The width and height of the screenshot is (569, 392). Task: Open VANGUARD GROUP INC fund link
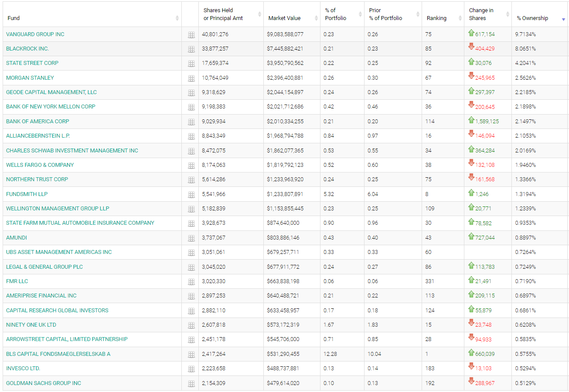pyautogui.click(x=35, y=34)
